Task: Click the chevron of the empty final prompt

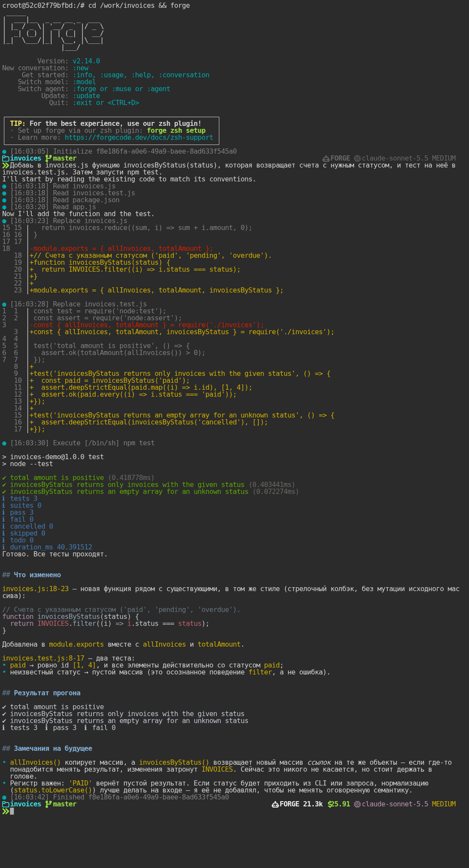Action: pyautogui.click(x=6, y=811)
